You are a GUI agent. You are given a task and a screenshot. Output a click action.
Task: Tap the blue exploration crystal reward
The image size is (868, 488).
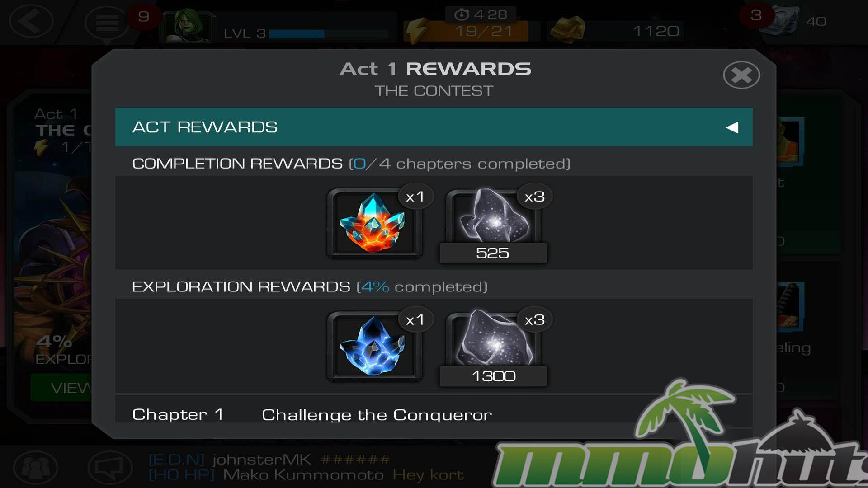[x=374, y=347]
